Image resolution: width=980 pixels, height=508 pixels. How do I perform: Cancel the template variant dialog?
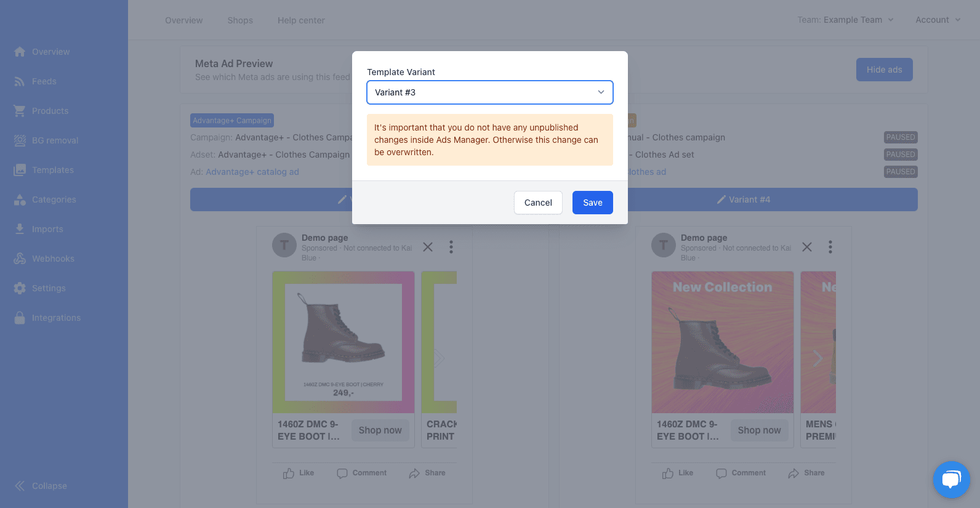click(x=537, y=203)
